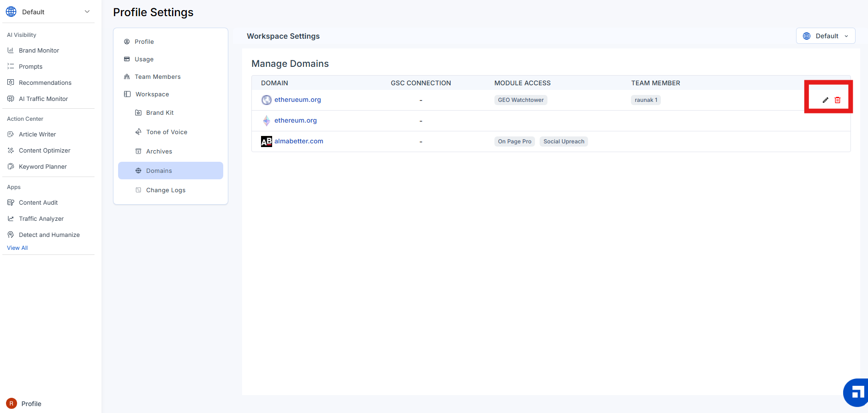Select Brand Kit in settings menu
Screen dimensions: 868x413
(160, 112)
